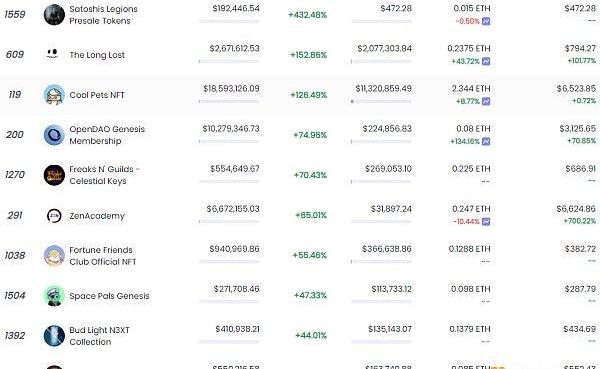Viewport: 600px width, 369px height.
Task: Click the OpenDAO Genesis Membership logo
Action: [54, 135]
